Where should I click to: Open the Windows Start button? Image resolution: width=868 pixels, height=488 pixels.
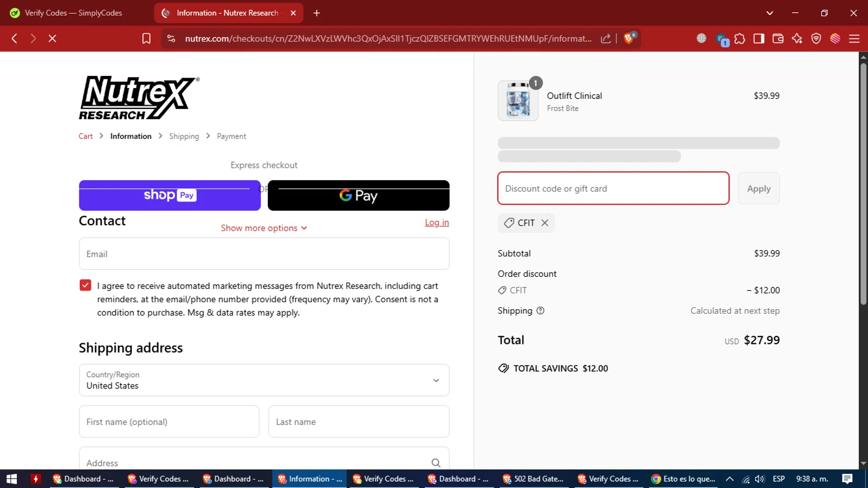click(12, 479)
